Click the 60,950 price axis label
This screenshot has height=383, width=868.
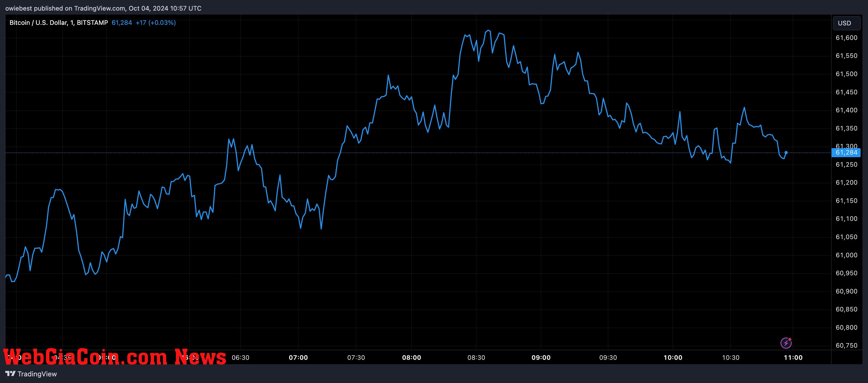tap(846, 273)
